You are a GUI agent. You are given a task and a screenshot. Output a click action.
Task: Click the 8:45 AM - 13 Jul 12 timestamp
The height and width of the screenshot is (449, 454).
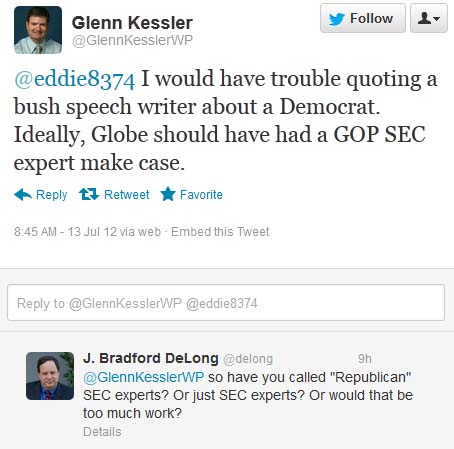64,232
